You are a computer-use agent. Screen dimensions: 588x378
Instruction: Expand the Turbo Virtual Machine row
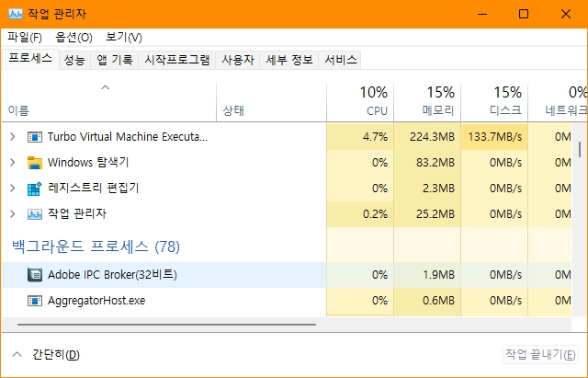[x=12, y=137]
